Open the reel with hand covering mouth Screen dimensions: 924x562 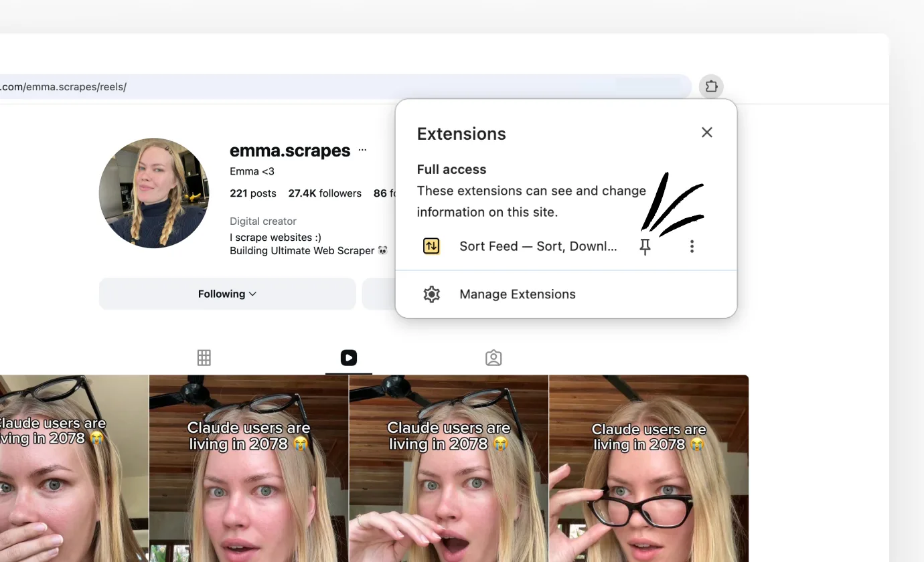pos(74,468)
